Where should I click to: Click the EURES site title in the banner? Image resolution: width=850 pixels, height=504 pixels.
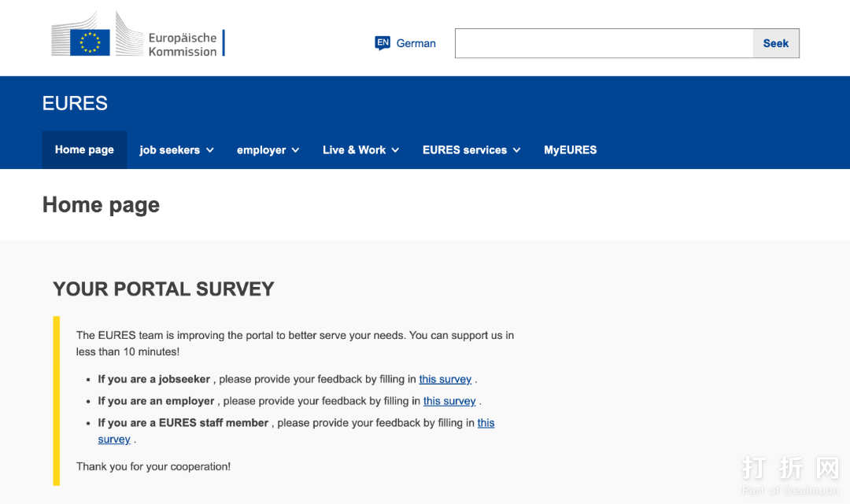coord(75,103)
